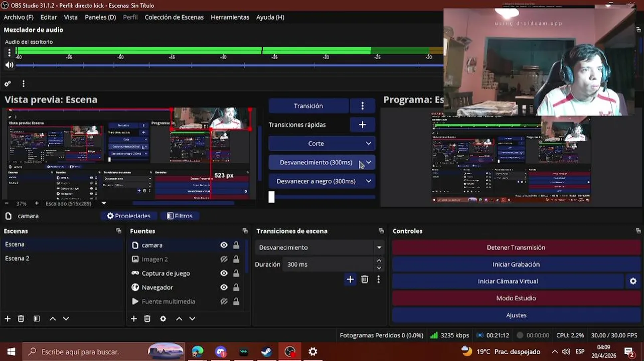This screenshot has width=644, height=361.
Task: Open scene transition properties three-dot menu
Action: [x=379, y=279]
